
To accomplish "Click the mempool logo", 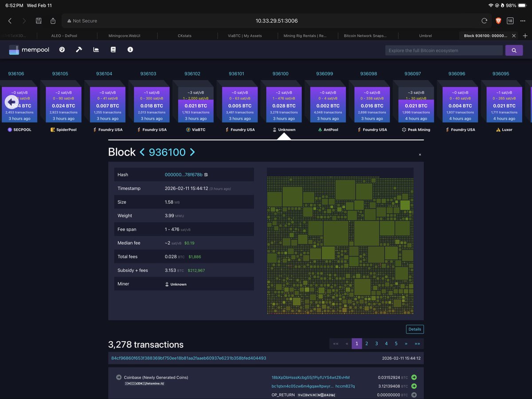I will [x=29, y=50].
